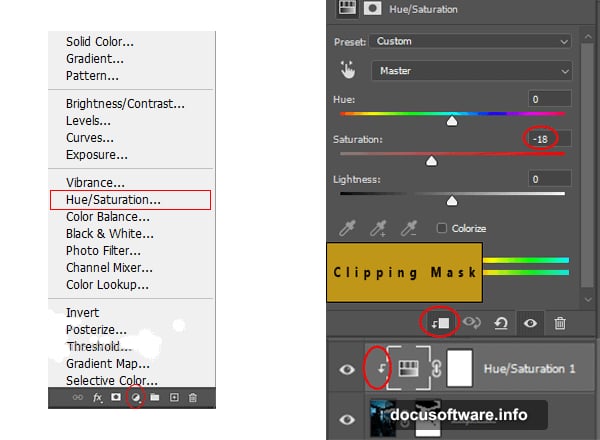Image resolution: width=600 pixels, height=440 pixels.
Task: Click the Saturation slider handle
Action: tap(432, 160)
